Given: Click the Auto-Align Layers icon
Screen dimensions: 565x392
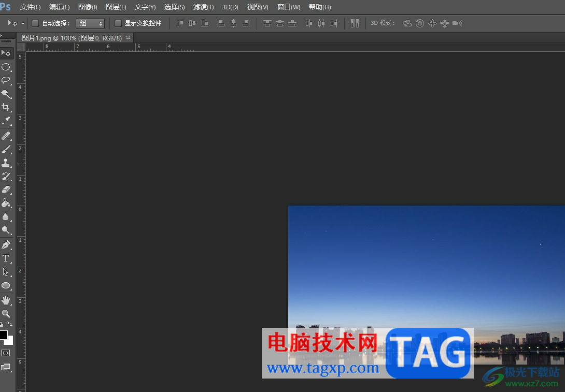Looking at the screenshot, I should pyautogui.click(x=355, y=23).
